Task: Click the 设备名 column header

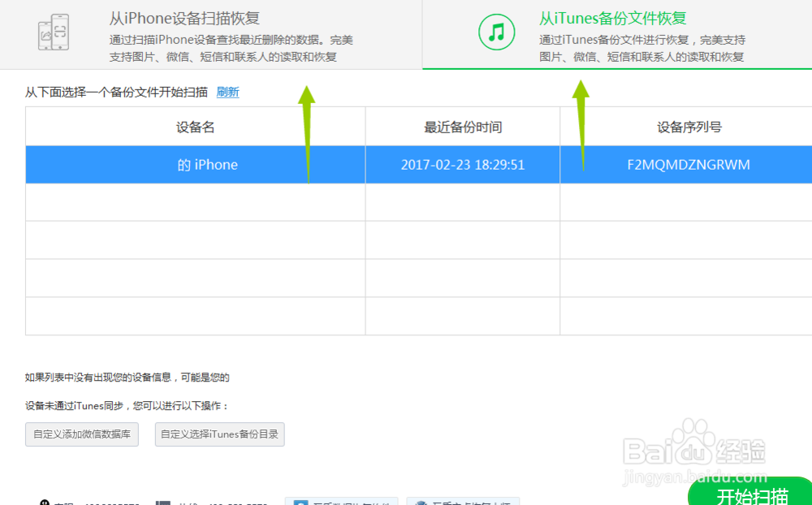Action: (x=195, y=127)
